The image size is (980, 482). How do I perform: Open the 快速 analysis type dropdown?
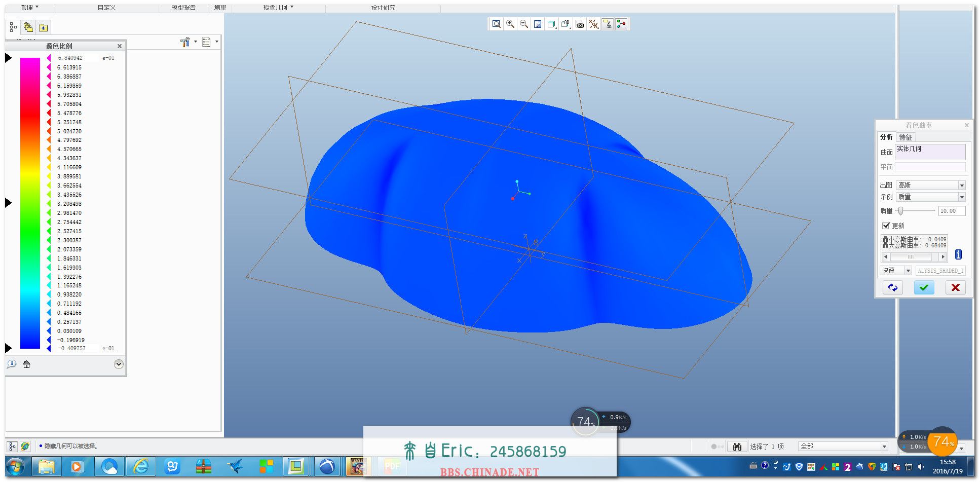click(896, 271)
